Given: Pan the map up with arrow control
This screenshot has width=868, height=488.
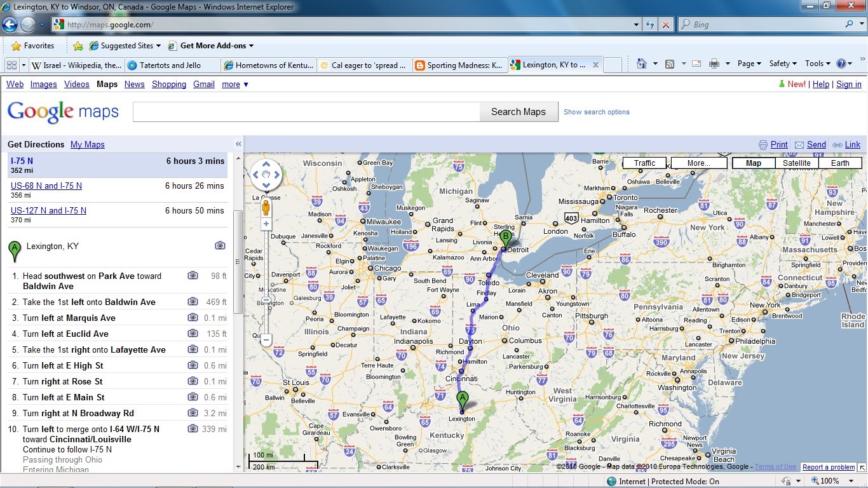Looking at the screenshot, I should click(266, 164).
